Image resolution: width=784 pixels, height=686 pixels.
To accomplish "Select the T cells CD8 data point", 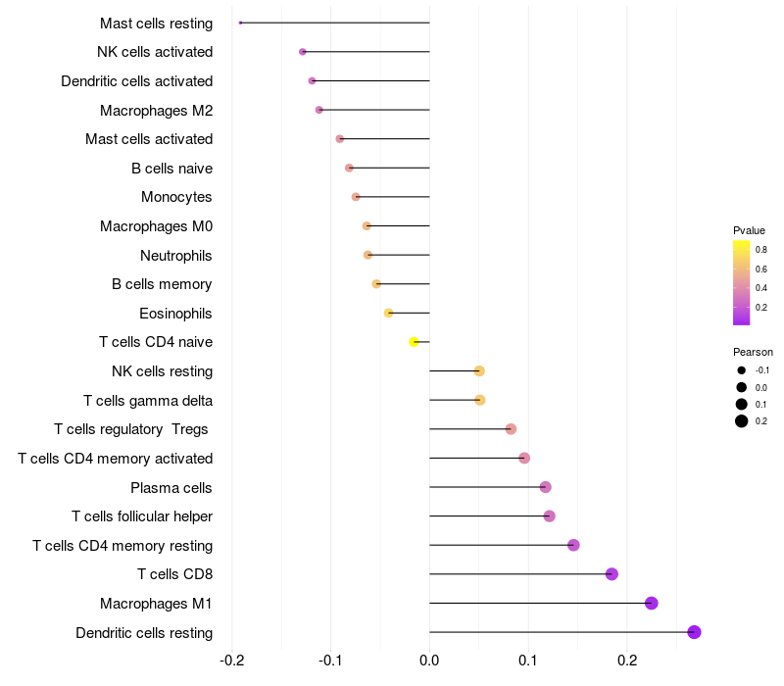I will point(612,574).
